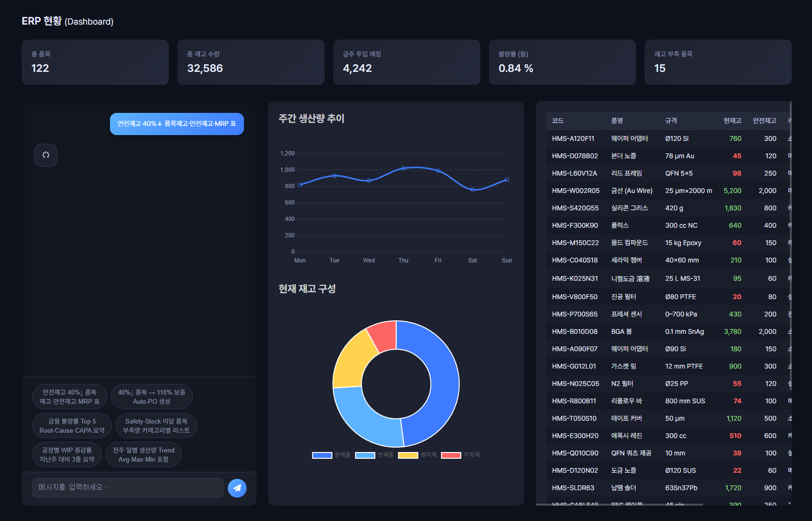Click the 25 μm×2000 m spec cell

[689, 191]
